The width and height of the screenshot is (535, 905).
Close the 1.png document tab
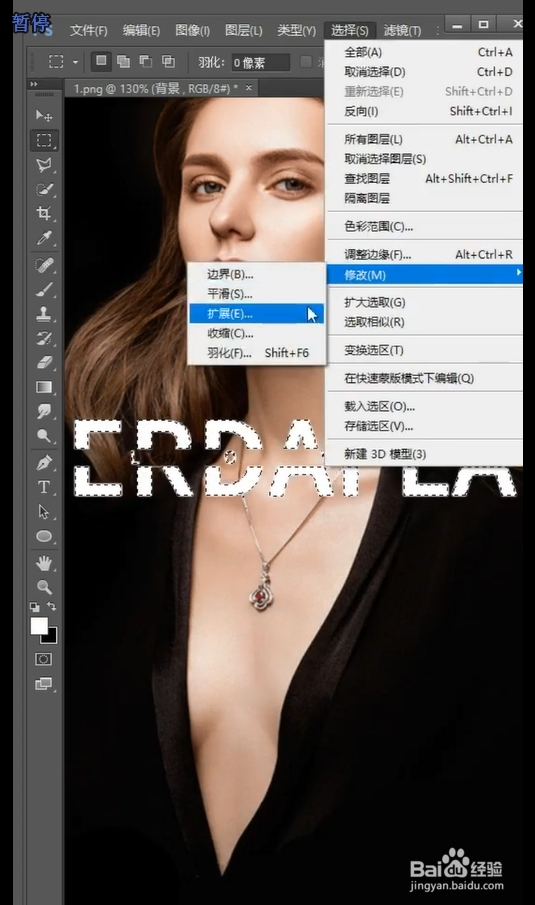pyautogui.click(x=249, y=88)
